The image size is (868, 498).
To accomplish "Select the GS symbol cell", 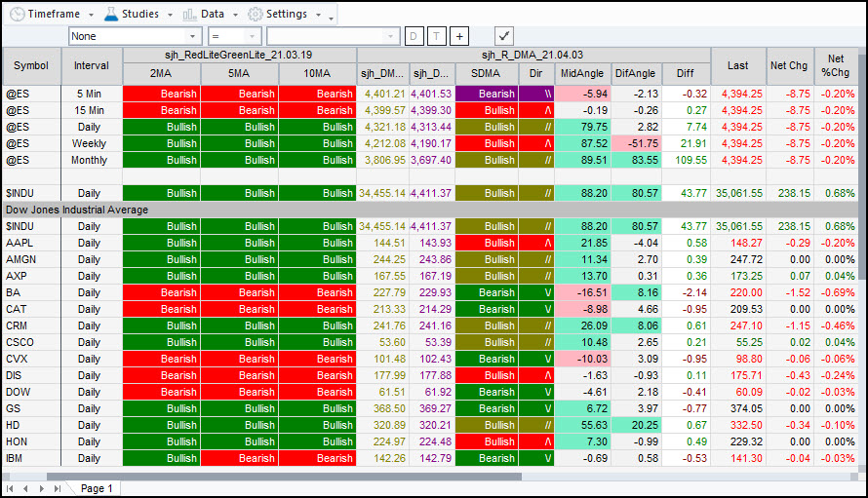I will click(x=31, y=409).
